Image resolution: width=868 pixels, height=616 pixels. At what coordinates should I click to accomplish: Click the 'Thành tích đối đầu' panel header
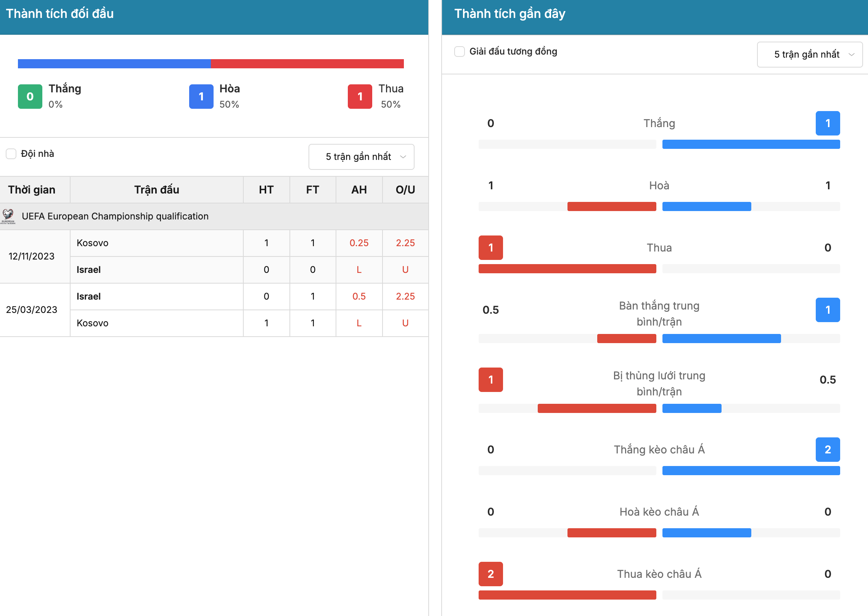tap(214, 17)
